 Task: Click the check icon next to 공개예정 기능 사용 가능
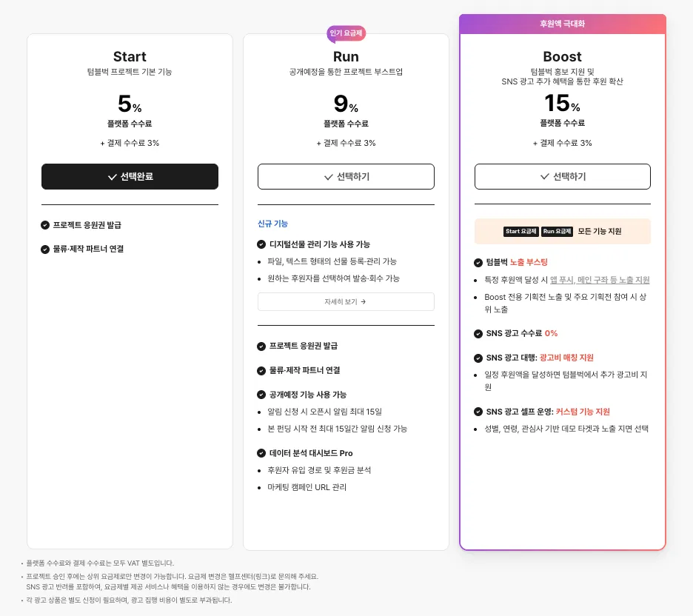coord(261,395)
